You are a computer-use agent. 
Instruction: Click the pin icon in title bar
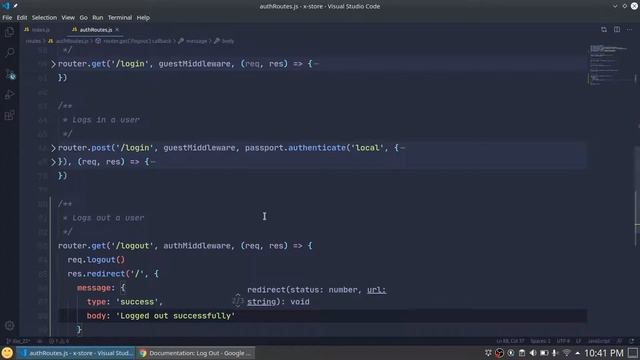point(16,6)
